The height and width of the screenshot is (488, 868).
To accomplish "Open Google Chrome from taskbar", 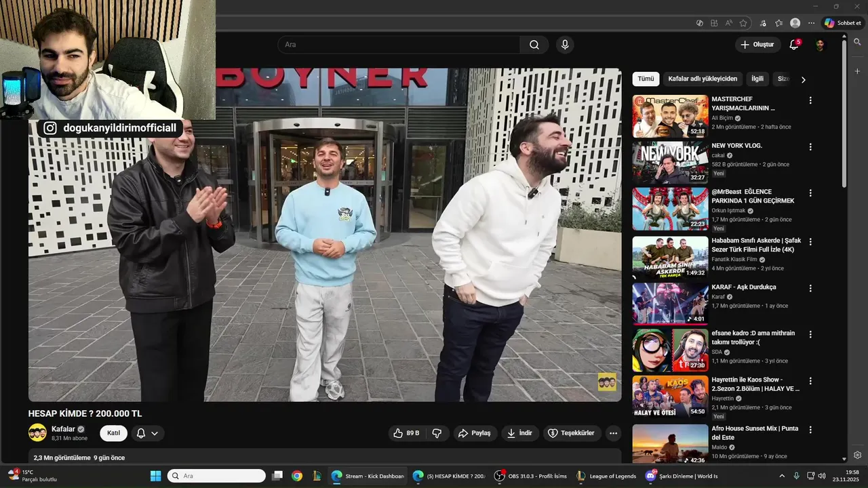I will tap(297, 476).
